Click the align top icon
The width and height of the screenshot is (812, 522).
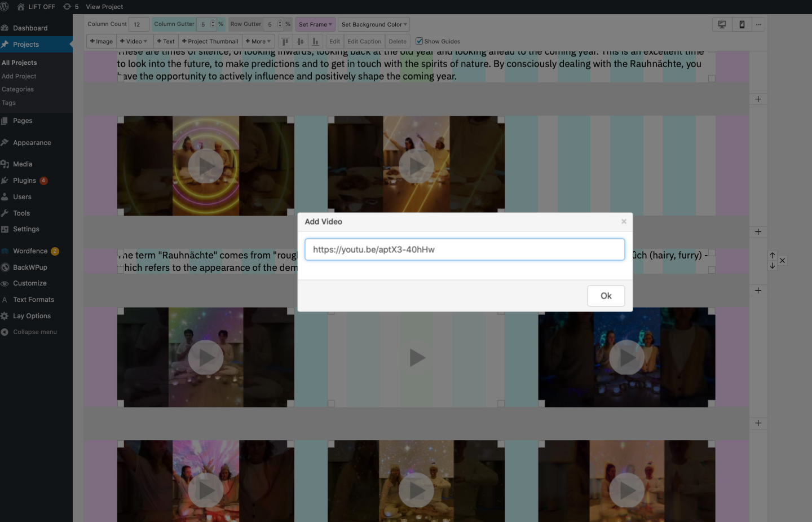point(285,41)
